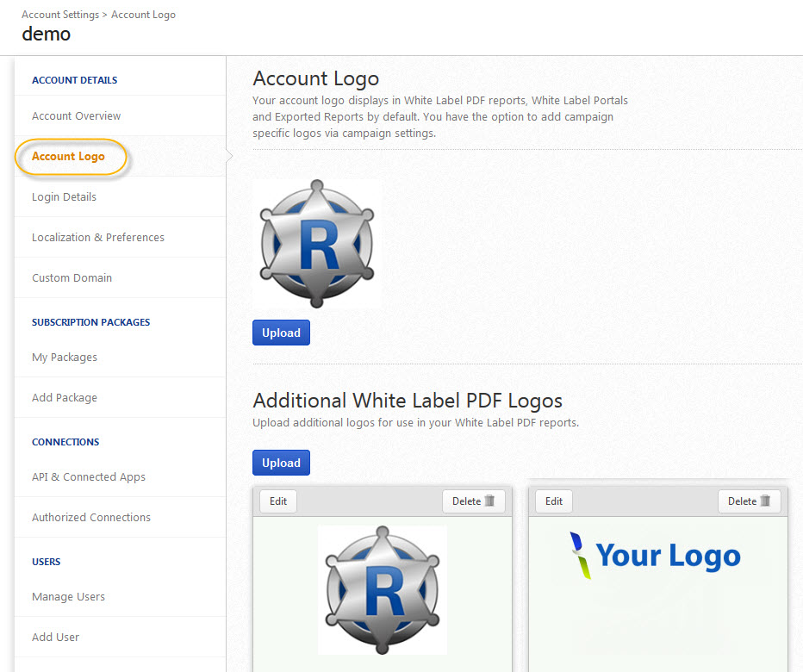Open My Packages page

[65, 358]
